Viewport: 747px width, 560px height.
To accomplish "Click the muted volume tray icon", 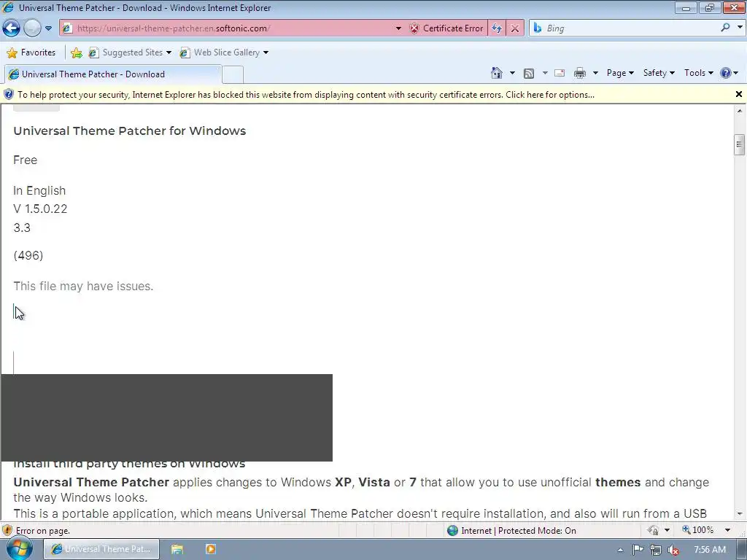I will click(x=673, y=550).
